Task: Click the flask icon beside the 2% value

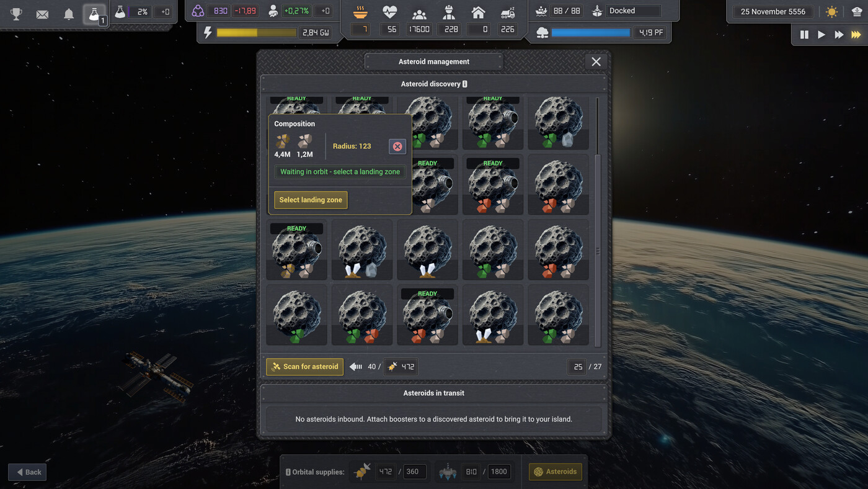Action: (x=120, y=12)
